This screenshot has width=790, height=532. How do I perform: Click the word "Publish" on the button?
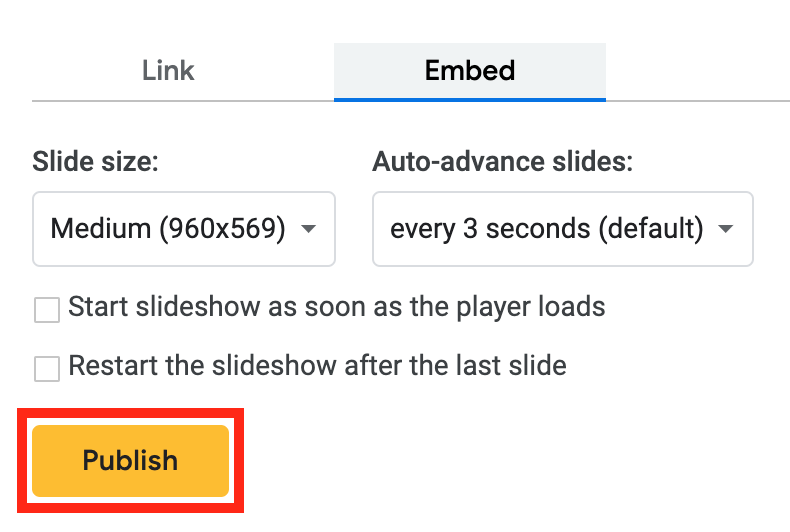click(x=130, y=461)
